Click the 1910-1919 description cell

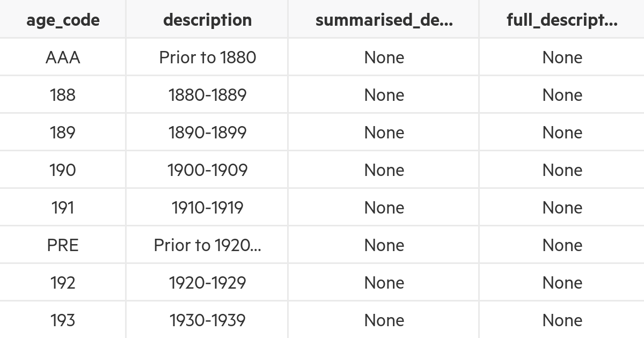click(207, 208)
